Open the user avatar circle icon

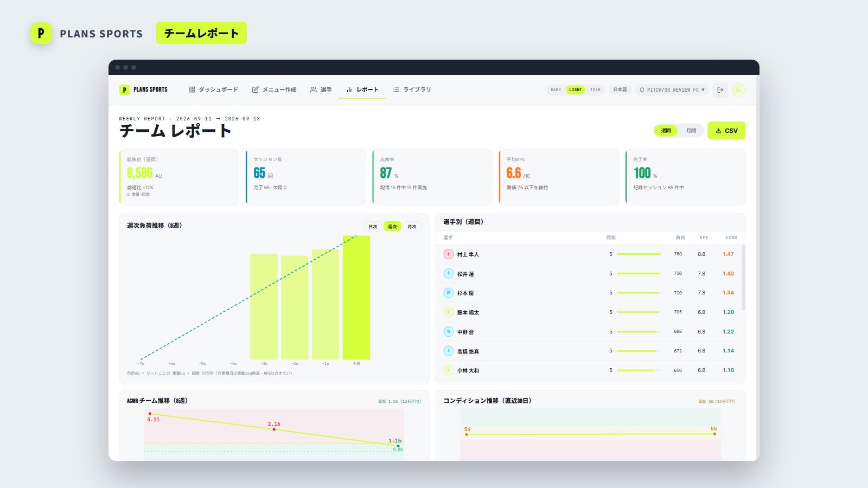(x=738, y=90)
